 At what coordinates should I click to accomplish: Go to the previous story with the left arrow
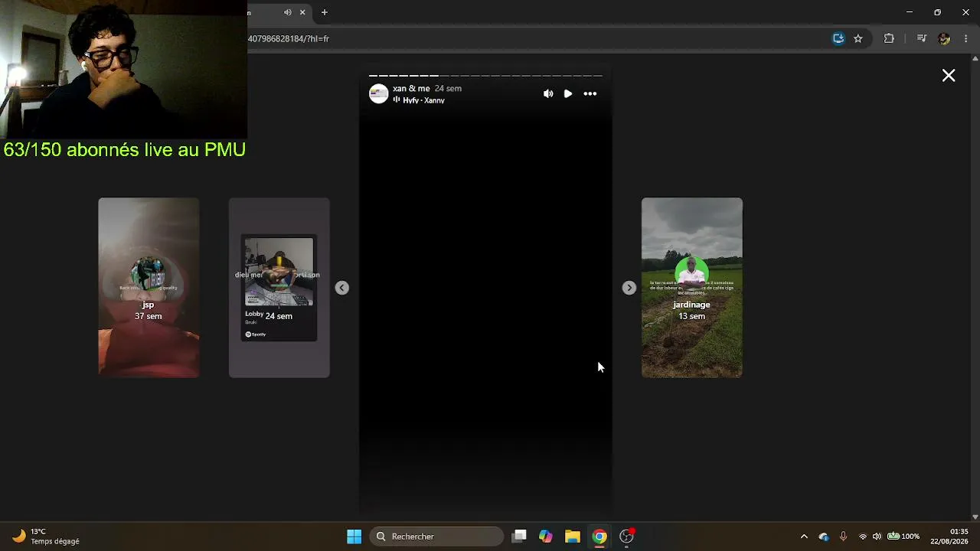pyautogui.click(x=342, y=288)
